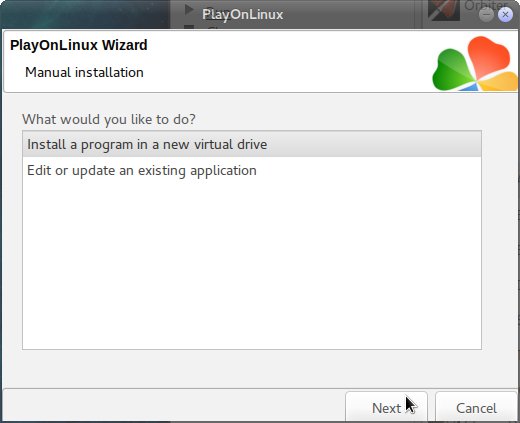Click the blue leaf of PlayOnLinux logo

coord(469,87)
